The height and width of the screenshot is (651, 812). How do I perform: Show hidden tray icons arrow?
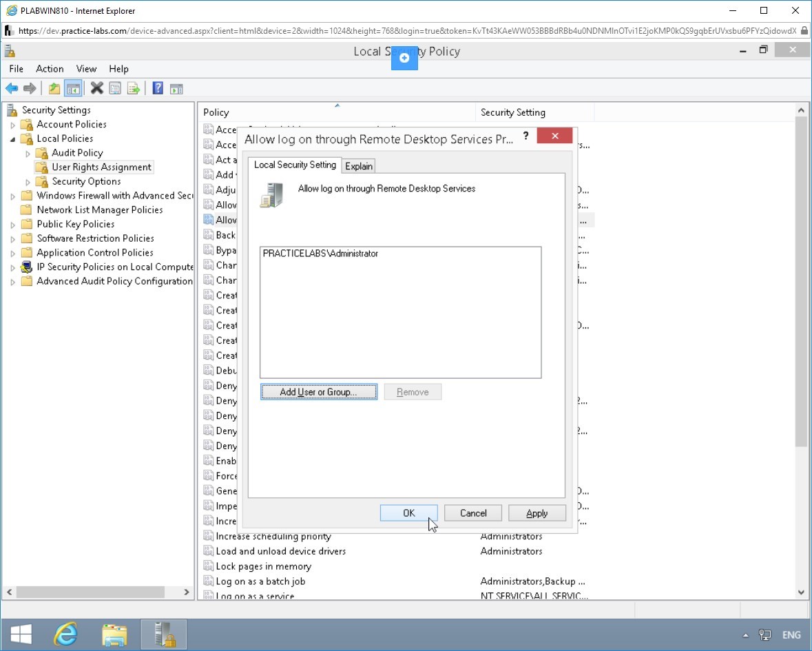coord(745,635)
